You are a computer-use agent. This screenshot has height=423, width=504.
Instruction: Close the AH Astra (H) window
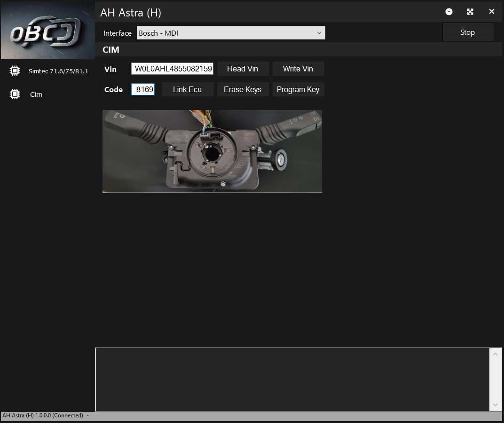click(x=491, y=12)
